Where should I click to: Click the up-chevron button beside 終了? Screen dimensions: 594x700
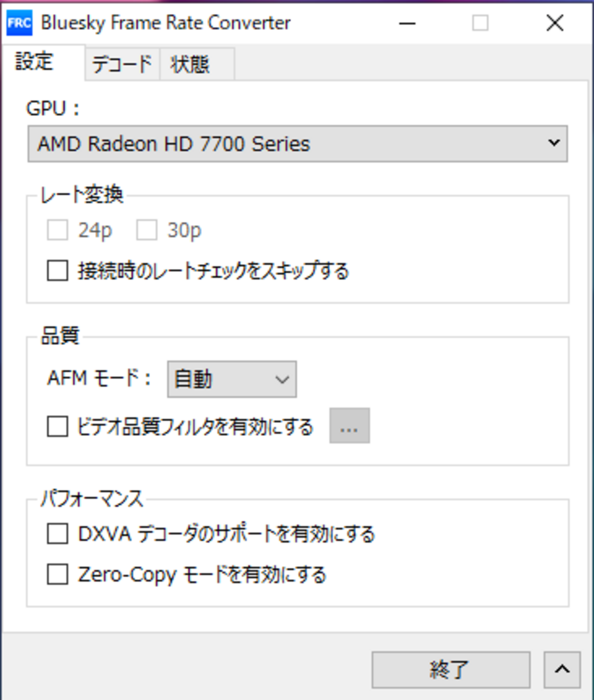562,670
